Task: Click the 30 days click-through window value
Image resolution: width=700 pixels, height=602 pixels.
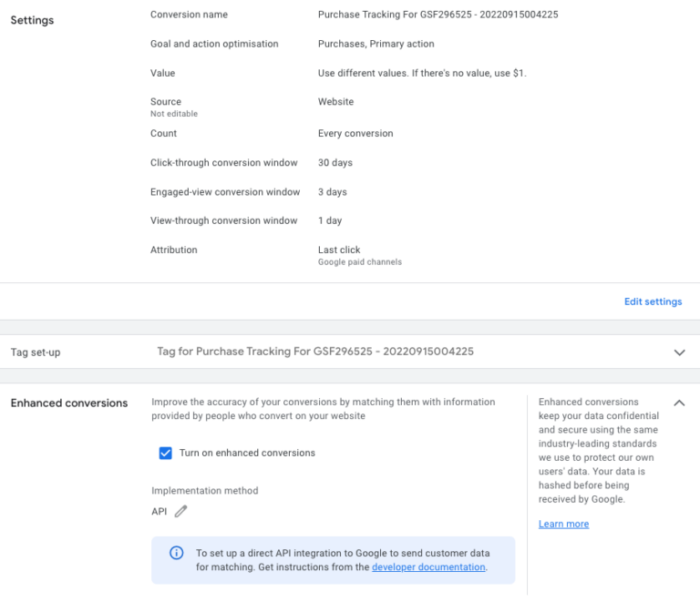Action: click(335, 163)
